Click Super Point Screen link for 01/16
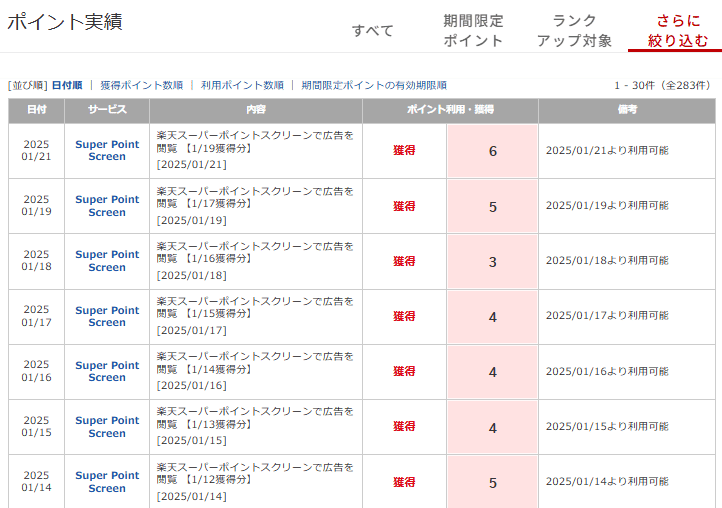Screen dimensions: 722x508 point(107,371)
